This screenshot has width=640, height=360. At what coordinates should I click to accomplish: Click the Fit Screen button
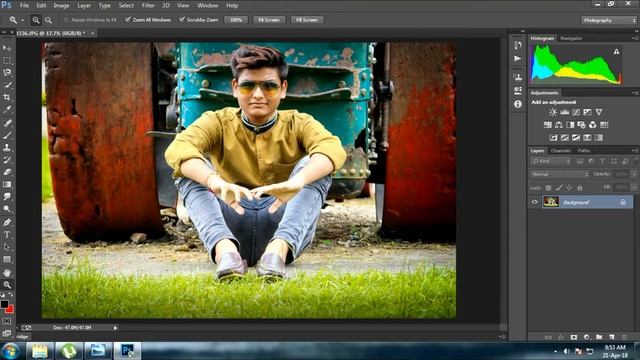pos(269,20)
